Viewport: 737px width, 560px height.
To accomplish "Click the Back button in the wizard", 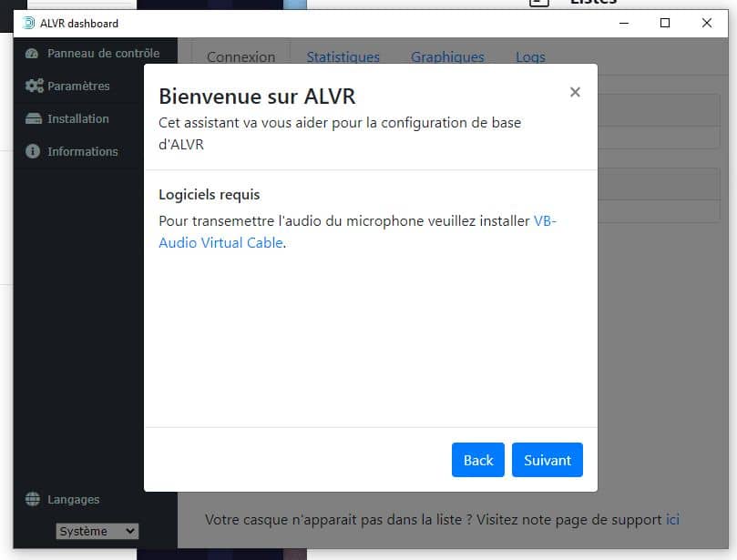I will [x=478, y=460].
